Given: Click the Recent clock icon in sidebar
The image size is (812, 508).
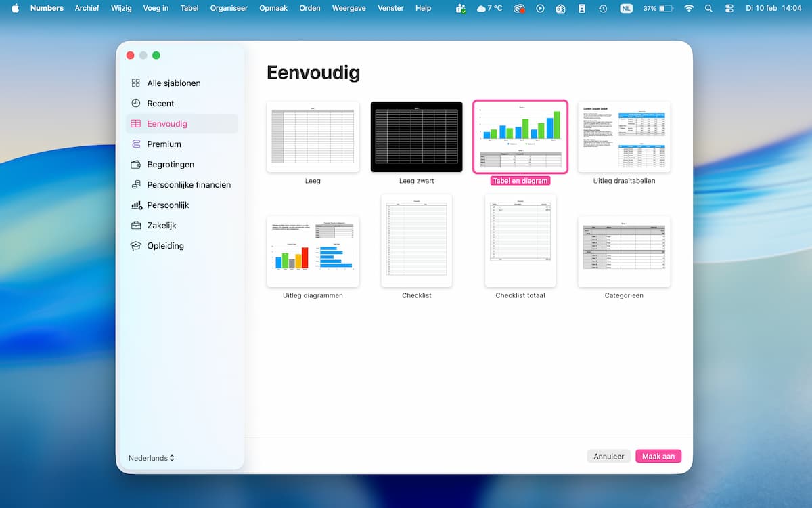Looking at the screenshot, I should tap(135, 104).
